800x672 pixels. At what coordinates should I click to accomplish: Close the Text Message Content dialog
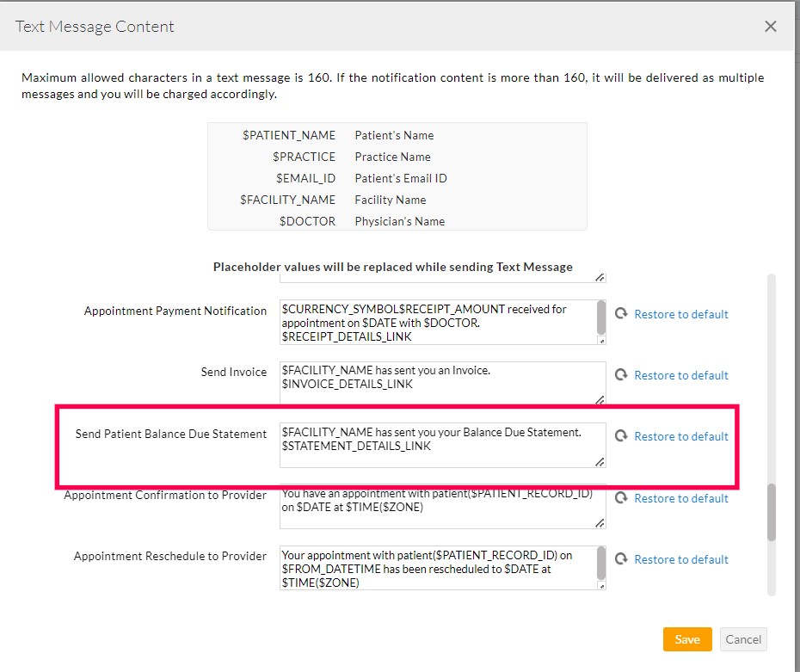(x=770, y=27)
